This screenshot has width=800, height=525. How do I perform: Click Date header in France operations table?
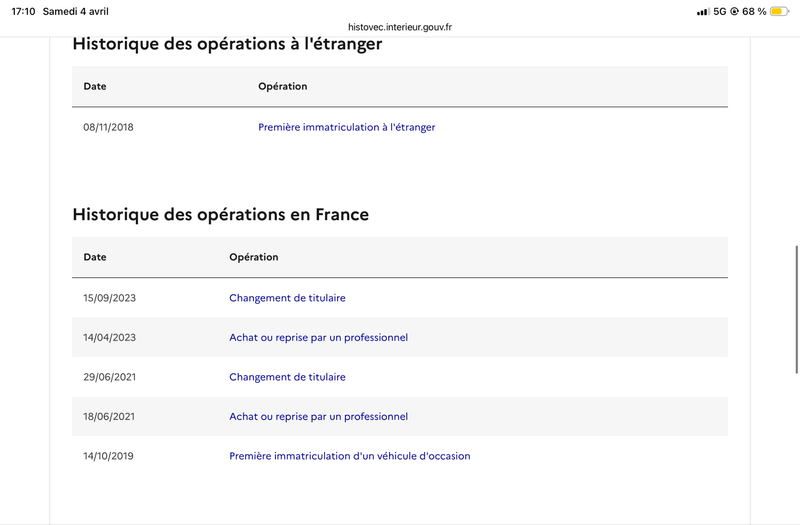[95, 257]
